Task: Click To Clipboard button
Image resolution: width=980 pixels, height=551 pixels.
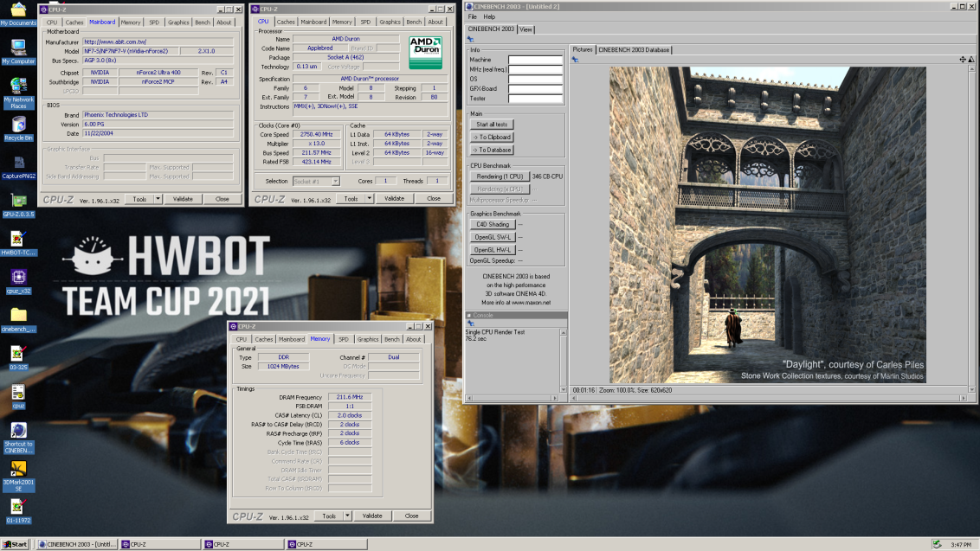Action: 492,137
